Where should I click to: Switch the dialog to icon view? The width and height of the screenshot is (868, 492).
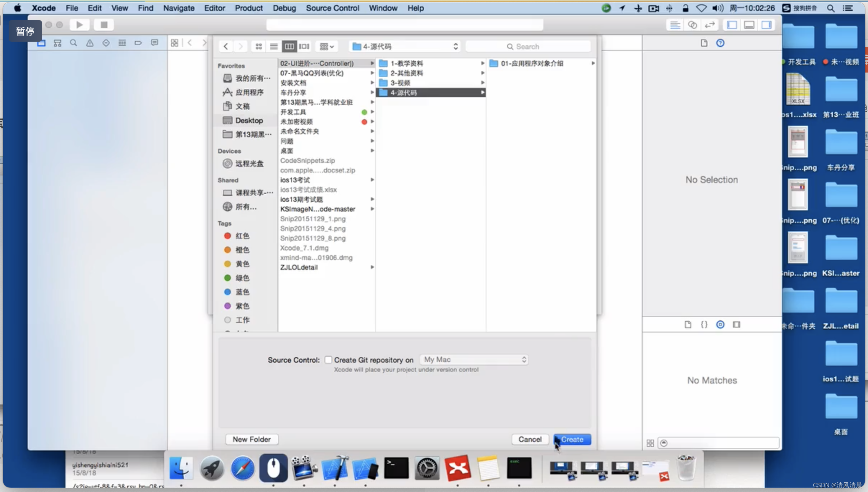point(259,46)
